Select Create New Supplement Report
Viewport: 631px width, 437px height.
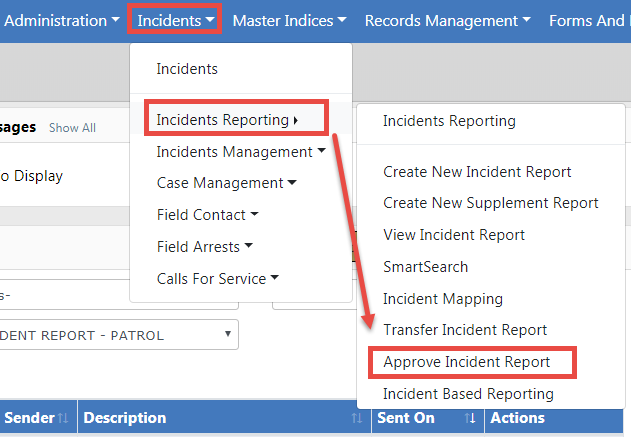tap(490, 203)
